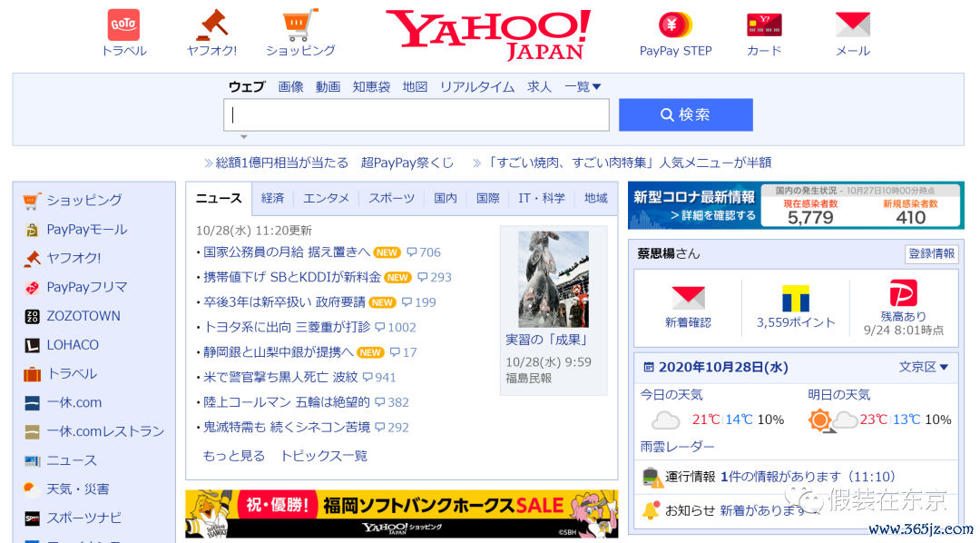Click the 天気・災害 weather icon in sidebar
Image resolution: width=980 pixels, height=543 pixels.
32,489
